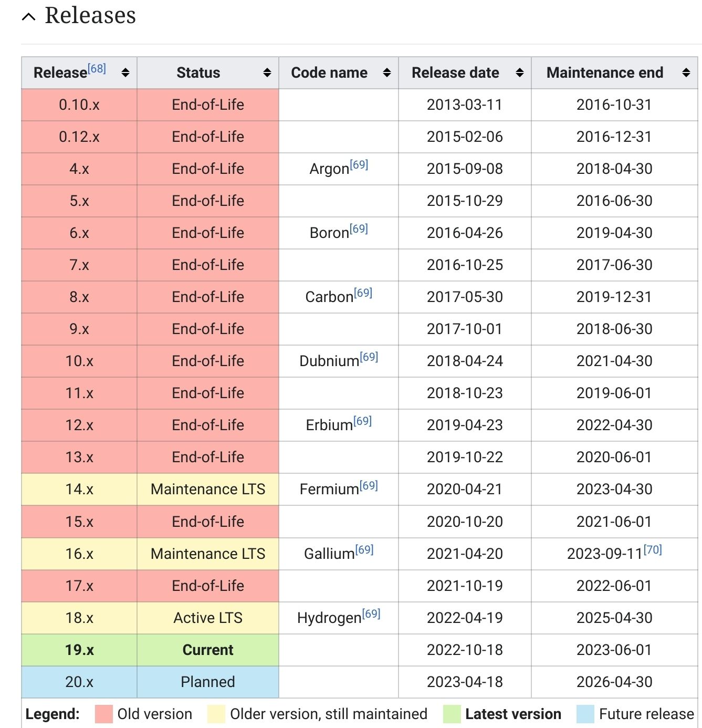
Task: Select the 8.x release cell
Action: point(79,297)
